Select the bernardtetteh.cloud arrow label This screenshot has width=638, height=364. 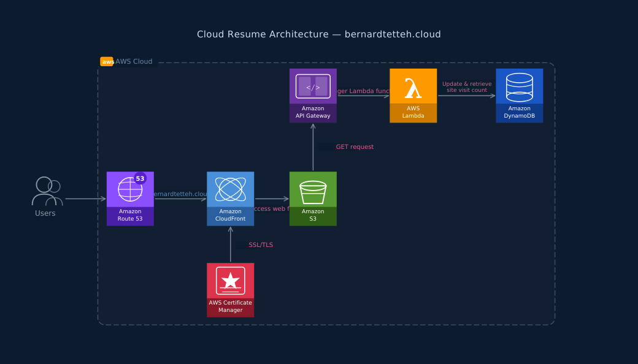181,194
